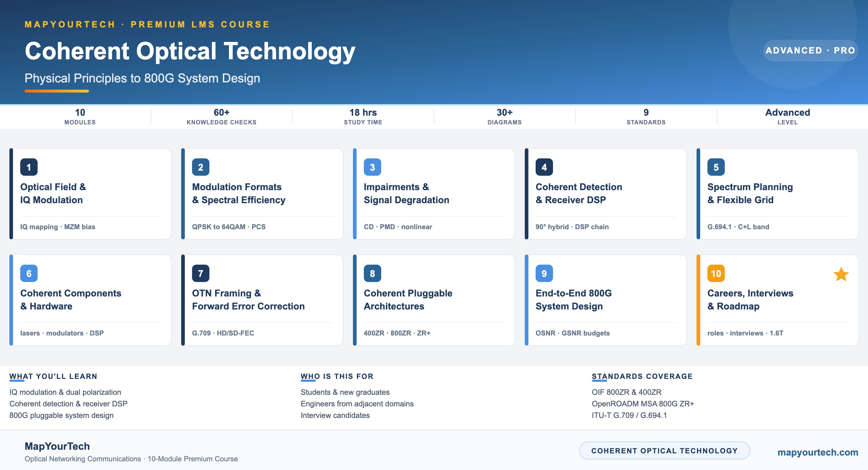Select the module 3 number badge

click(373, 167)
